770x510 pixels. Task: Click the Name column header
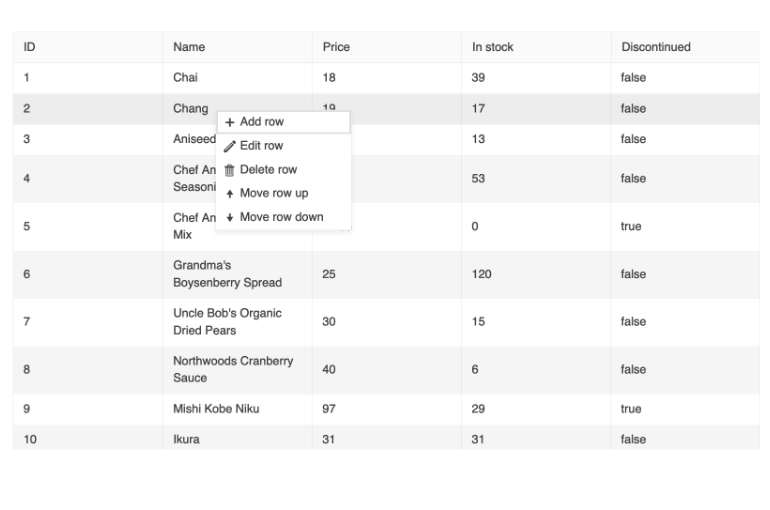189,47
